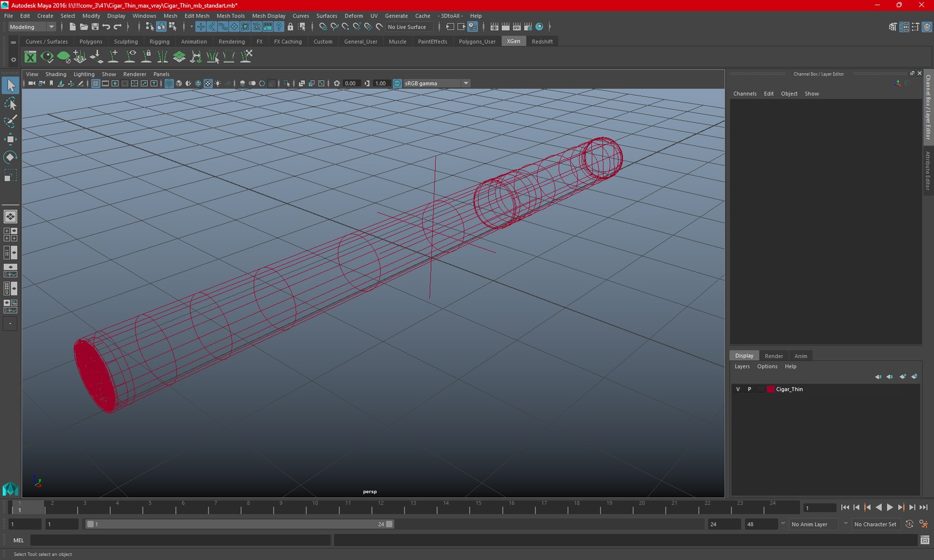934x560 pixels.
Task: Open Cigar_Thin layer color swatch
Action: click(771, 389)
